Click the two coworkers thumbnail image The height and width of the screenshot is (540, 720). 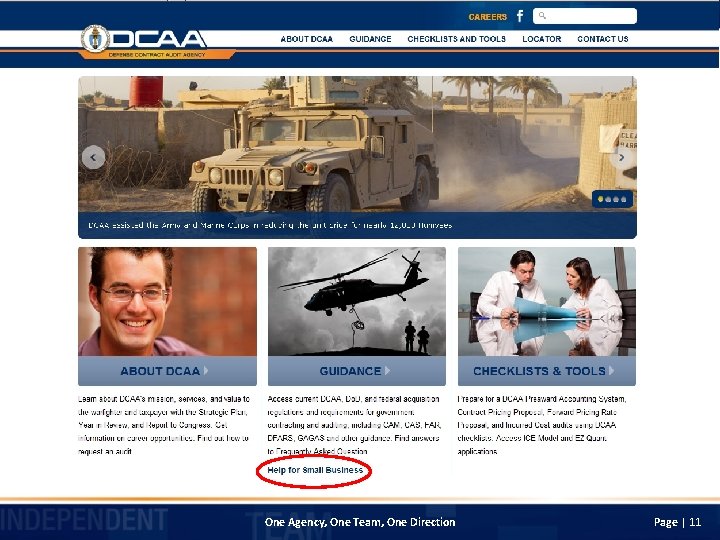547,302
